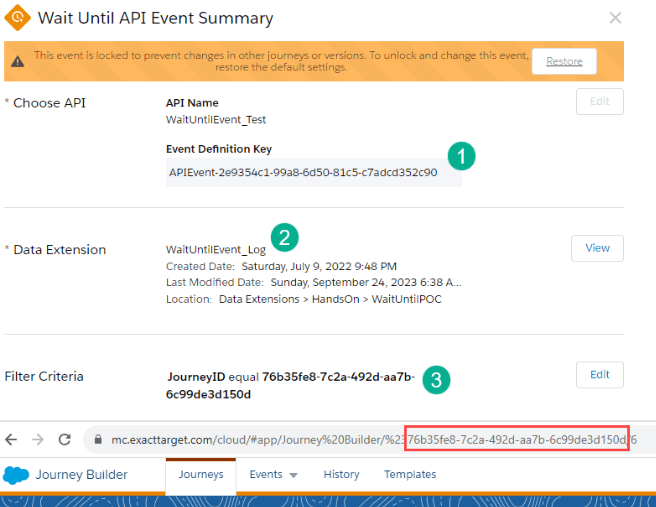The image size is (656, 507).
Task: Reload the page with refresh icon
Action: point(64,439)
